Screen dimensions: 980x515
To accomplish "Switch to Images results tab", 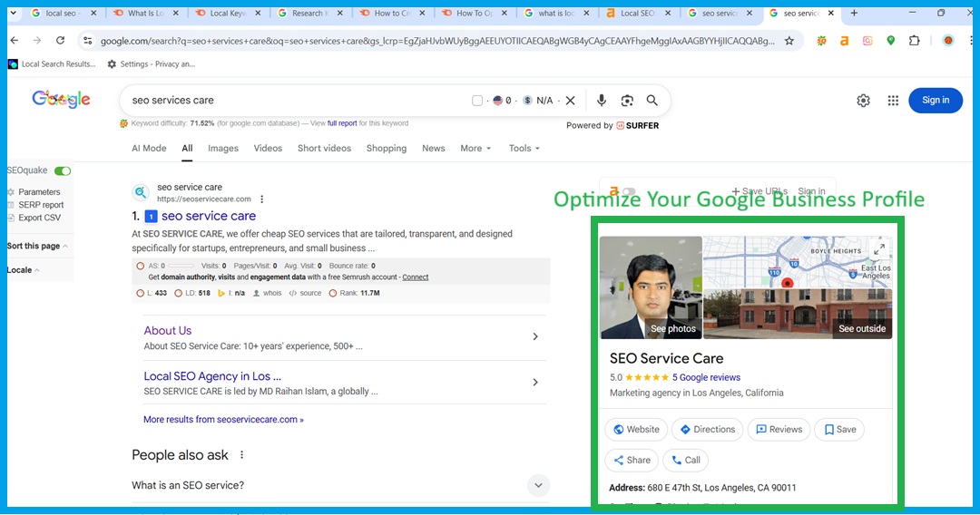I will coord(223,149).
